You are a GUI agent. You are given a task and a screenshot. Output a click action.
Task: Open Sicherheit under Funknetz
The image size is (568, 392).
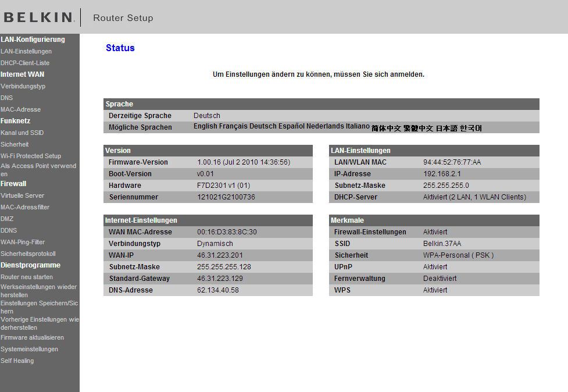tap(15, 144)
